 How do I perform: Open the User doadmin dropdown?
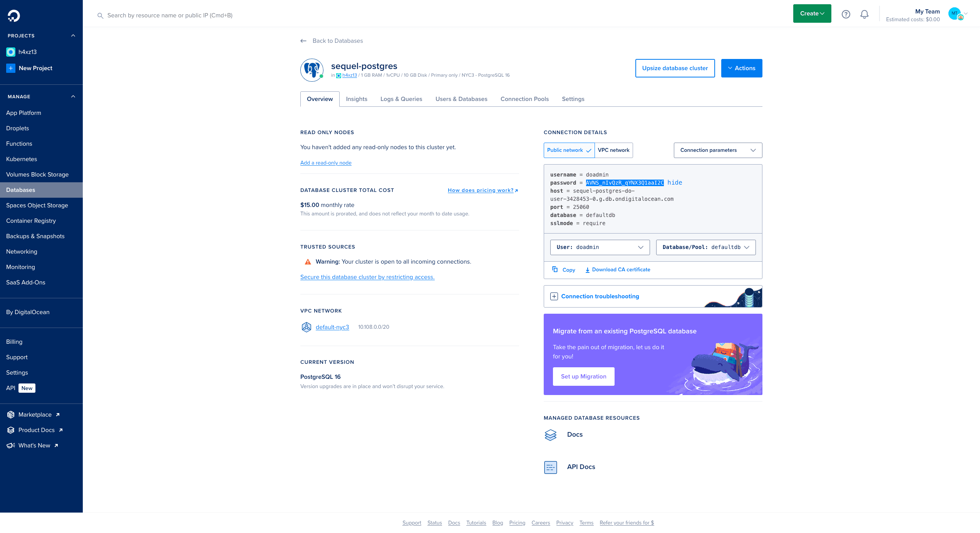(600, 247)
